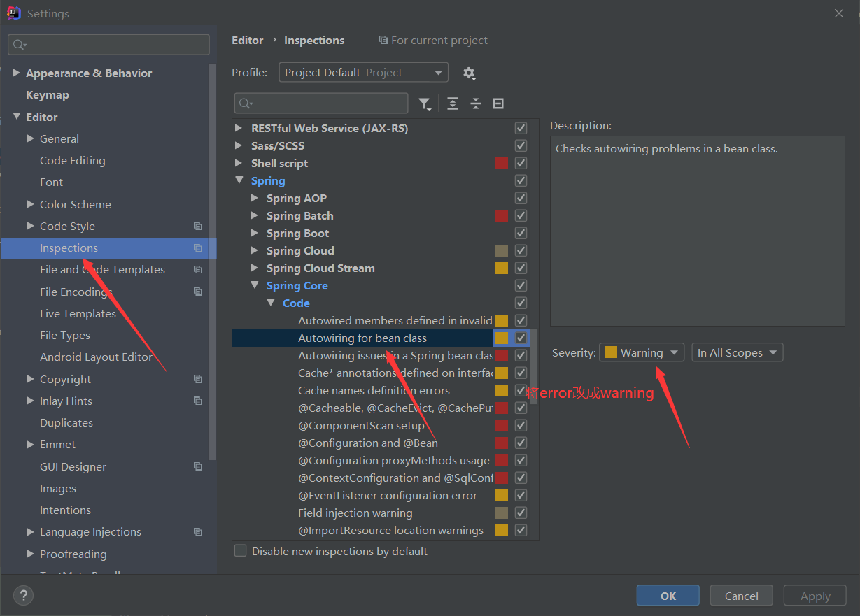Click the project-level copy icon beside Inspections
860x616 pixels.
(197, 248)
